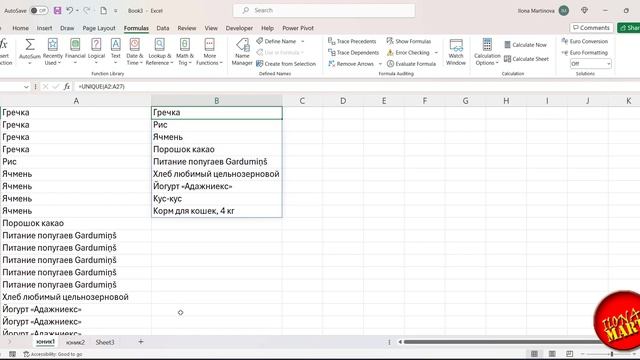Click Calculate Now
Screen dimensions: 640x360
[x=525, y=45]
